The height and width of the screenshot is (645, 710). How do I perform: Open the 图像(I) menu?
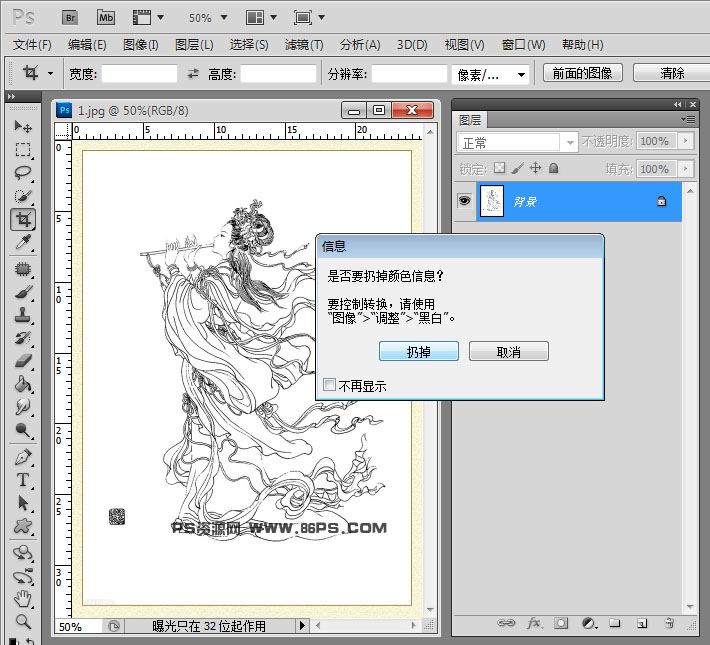pos(141,45)
